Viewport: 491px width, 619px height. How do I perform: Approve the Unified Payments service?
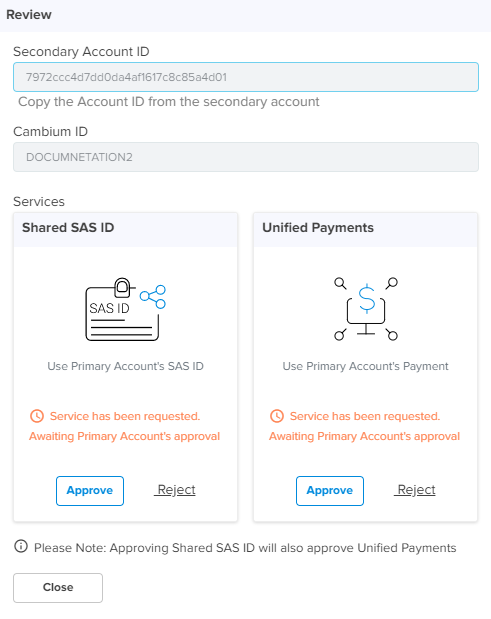point(330,491)
